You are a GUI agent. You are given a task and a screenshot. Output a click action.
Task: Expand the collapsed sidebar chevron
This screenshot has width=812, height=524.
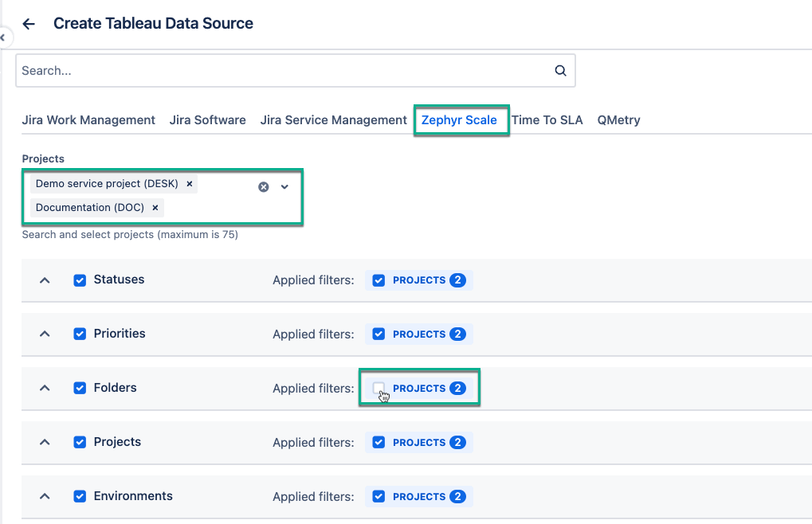2,37
